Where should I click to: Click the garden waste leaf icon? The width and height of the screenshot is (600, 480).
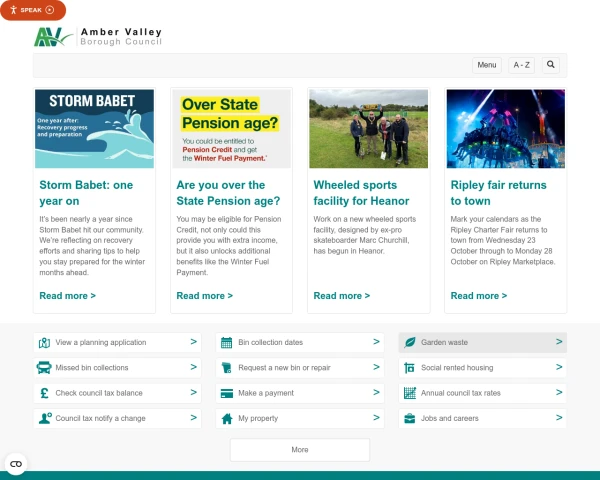(410, 342)
